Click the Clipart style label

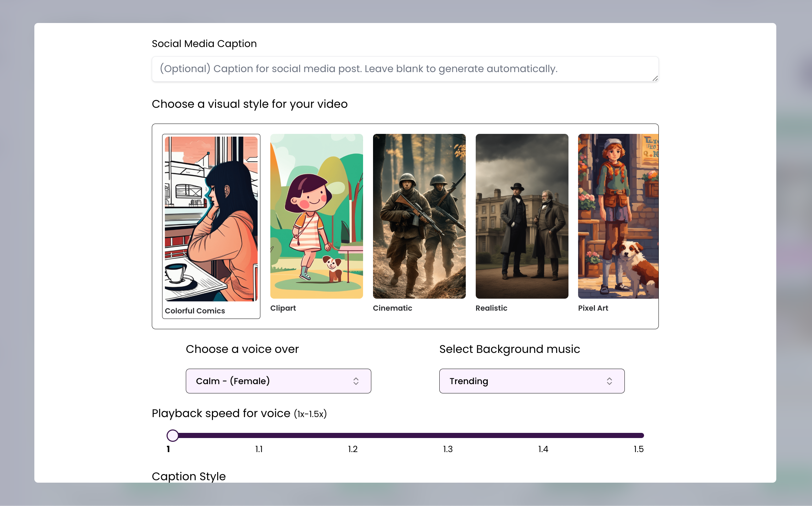tap(283, 308)
